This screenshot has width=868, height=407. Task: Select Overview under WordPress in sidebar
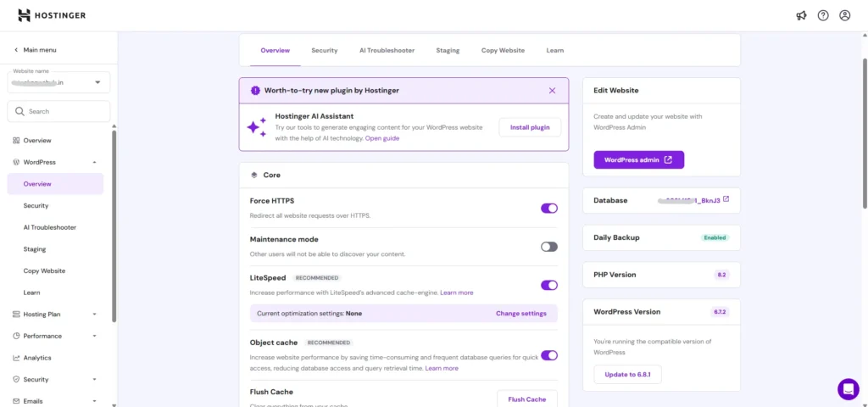[x=55, y=184]
